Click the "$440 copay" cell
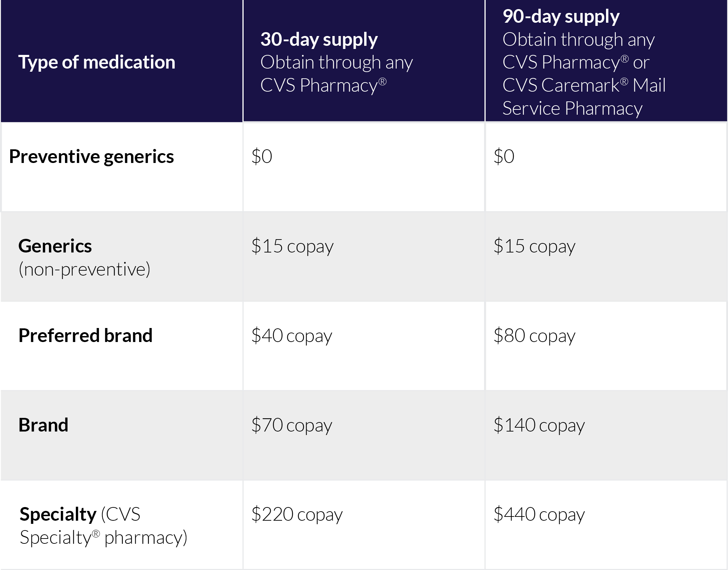The height and width of the screenshot is (570, 728). pos(539,514)
